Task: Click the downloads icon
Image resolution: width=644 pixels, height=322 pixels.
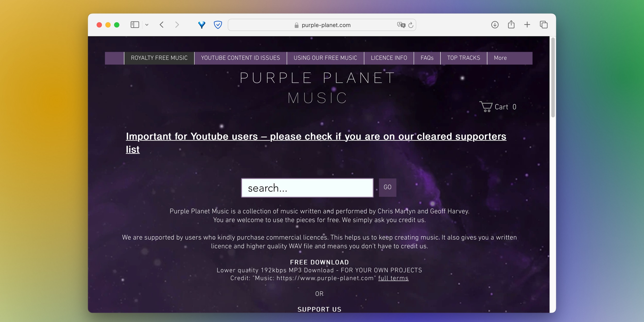Action: [495, 25]
